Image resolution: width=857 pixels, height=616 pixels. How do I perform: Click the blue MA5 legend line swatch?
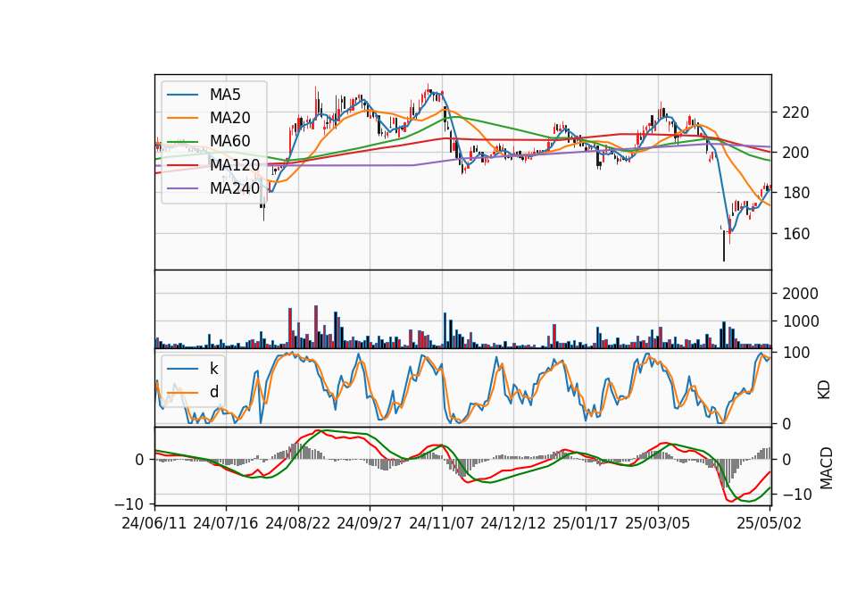point(182,96)
